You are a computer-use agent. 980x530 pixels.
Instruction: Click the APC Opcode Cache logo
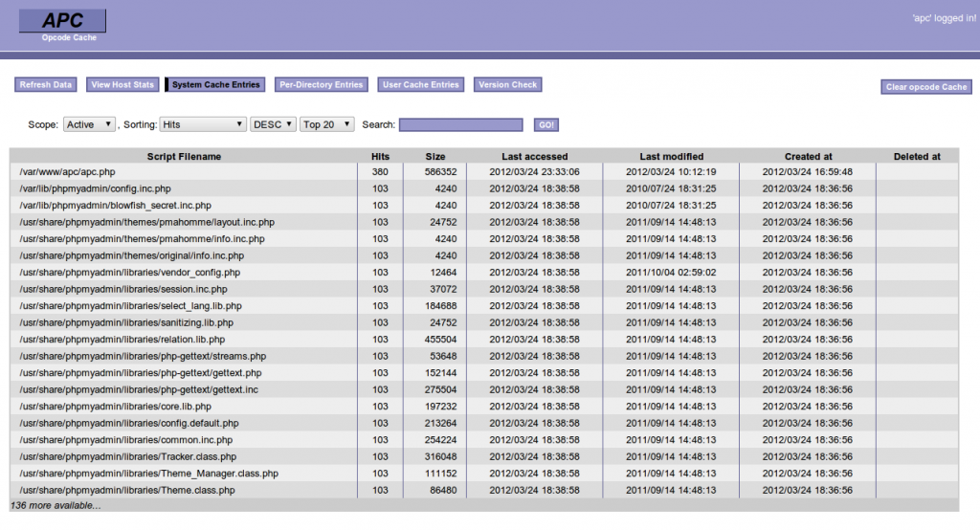(62, 26)
